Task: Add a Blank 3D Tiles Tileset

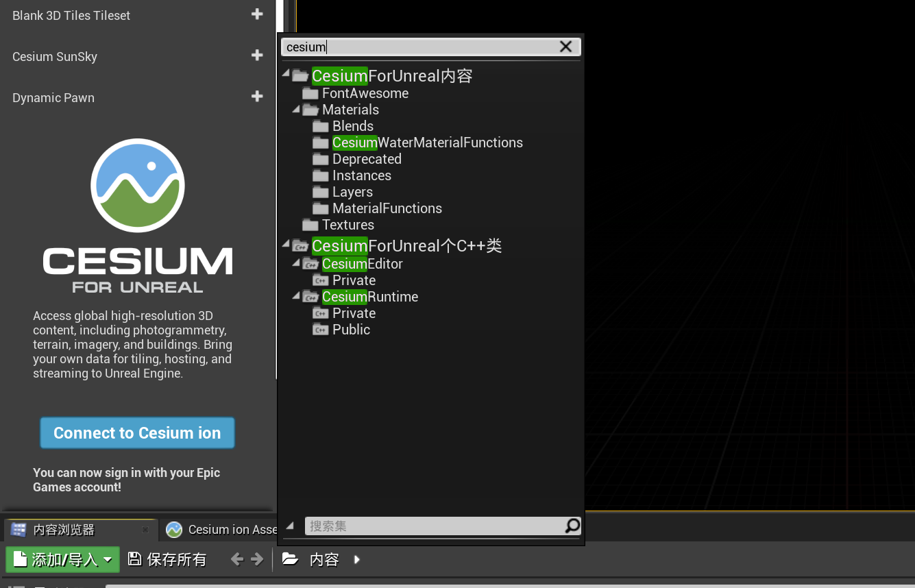Action: pyautogui.click(x=257, y=14)
